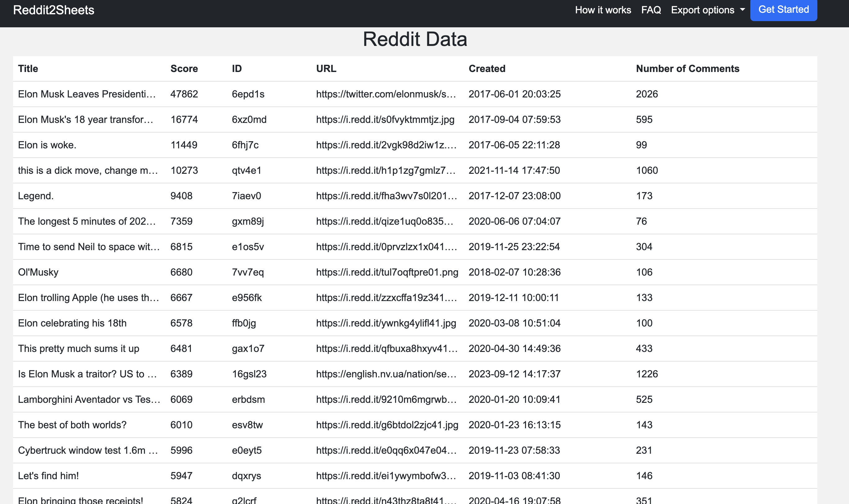The image size is (849, 504).
Task: Click the twitter.com/elonmusk URL cell
Action: [x=386, y=94]
